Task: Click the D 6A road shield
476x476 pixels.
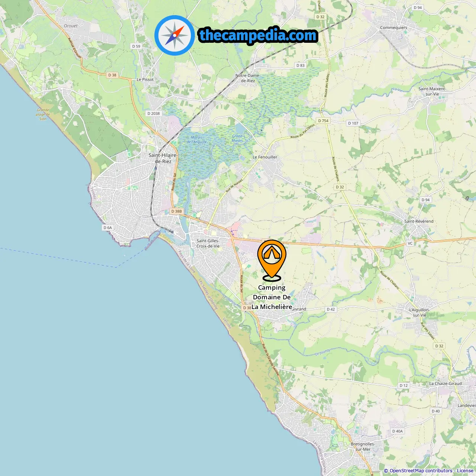Action: click(107, 228)
